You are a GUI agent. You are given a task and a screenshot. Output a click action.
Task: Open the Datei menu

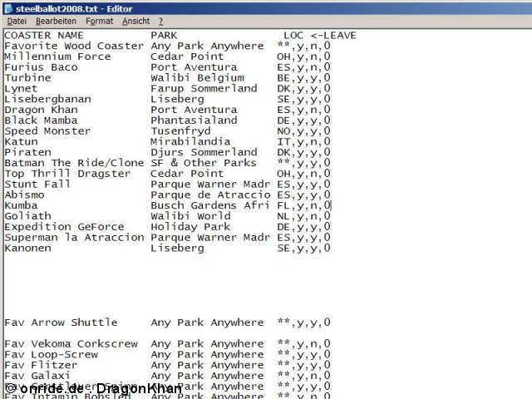pyautogui.click(x=17, y=21)
